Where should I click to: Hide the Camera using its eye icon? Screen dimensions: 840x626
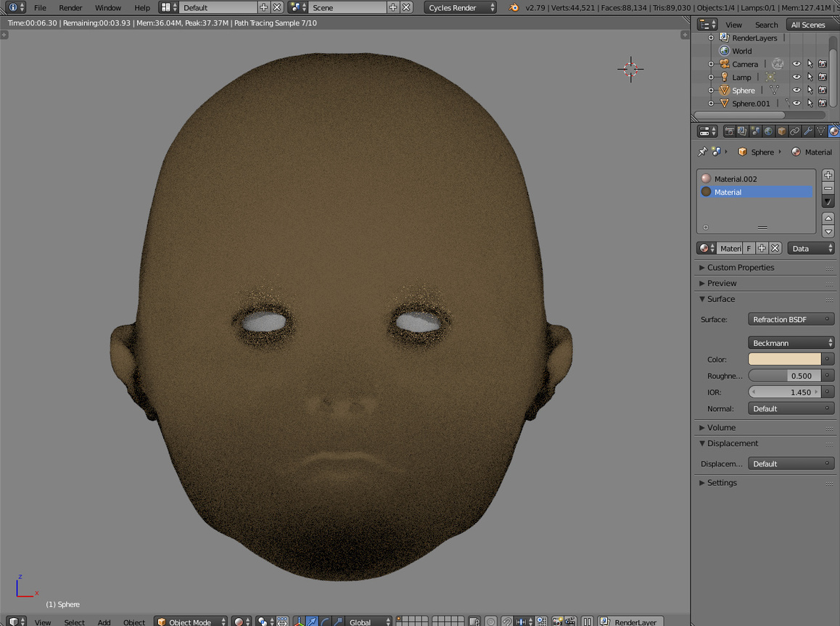click(796, 64)
